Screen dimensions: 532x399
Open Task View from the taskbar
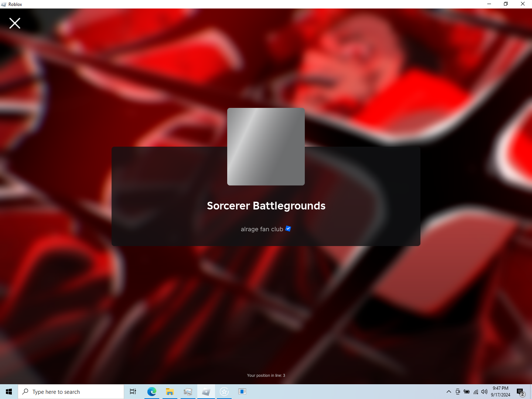click(133, 392)
